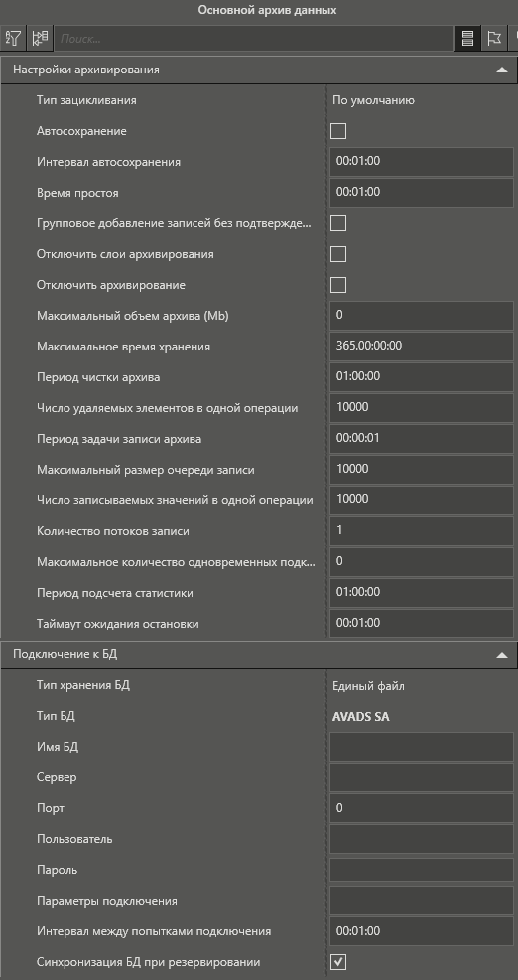Screen dimensions: 518x980
Task: Edit the Максимальный объем архива field
Action: tap(422, 315)
